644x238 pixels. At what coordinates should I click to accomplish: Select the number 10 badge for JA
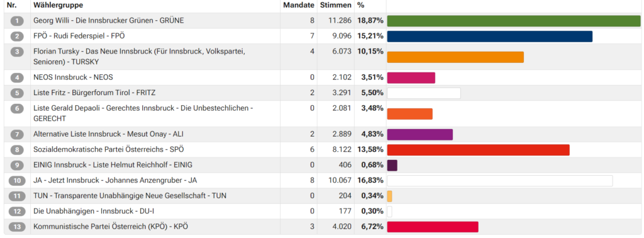tap(17, 181)
